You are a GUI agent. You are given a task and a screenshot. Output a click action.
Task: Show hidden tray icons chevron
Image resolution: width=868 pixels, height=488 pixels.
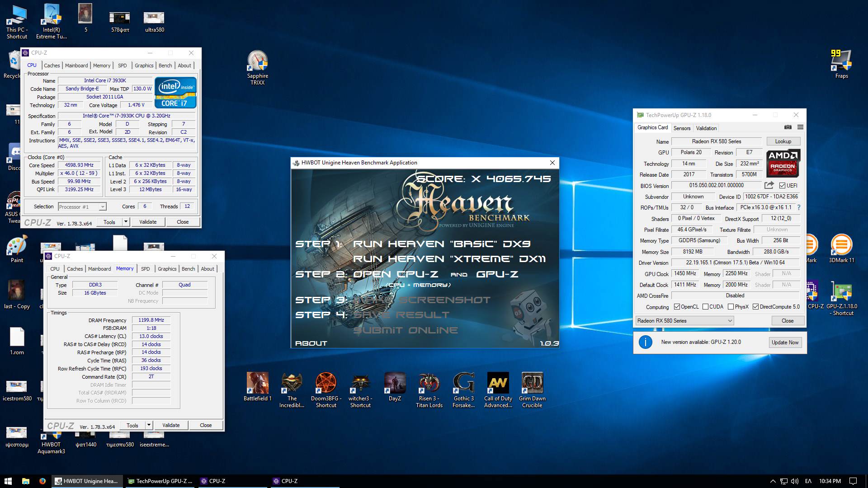[x=773, y=481]
